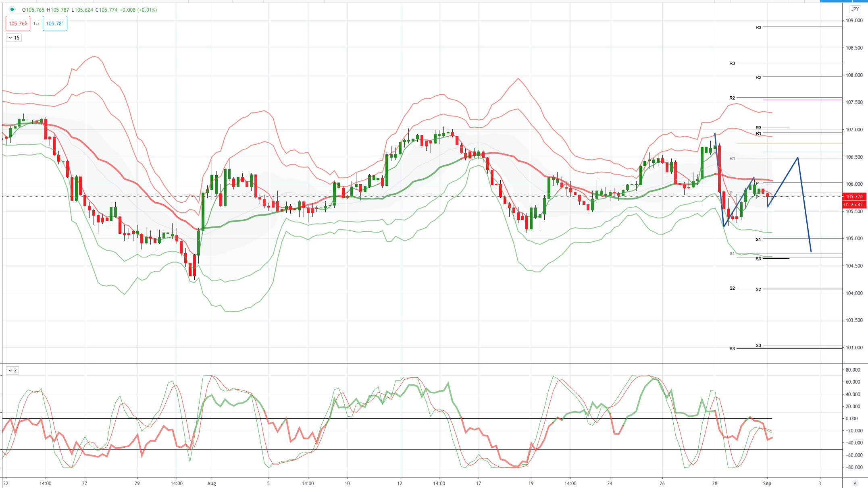The image size is (868, 488).
Task: Click the 107.000 price axis label
Action: [854, 130]
